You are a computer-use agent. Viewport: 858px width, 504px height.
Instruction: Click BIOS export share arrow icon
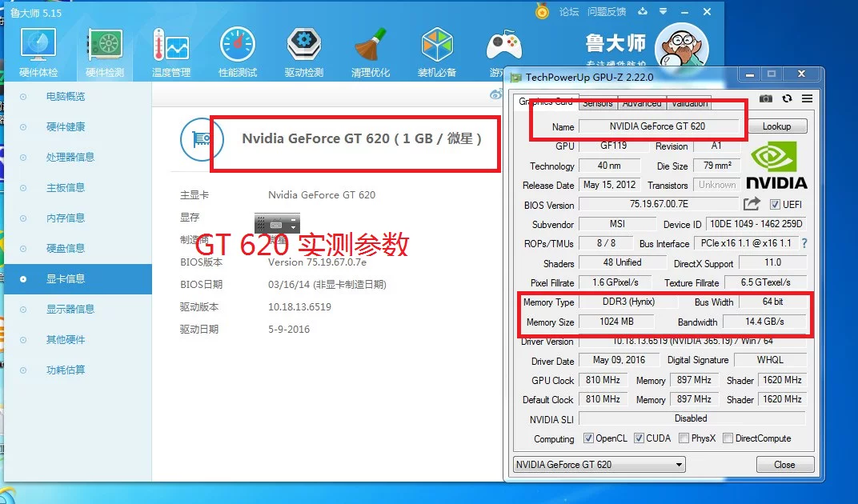752,203
